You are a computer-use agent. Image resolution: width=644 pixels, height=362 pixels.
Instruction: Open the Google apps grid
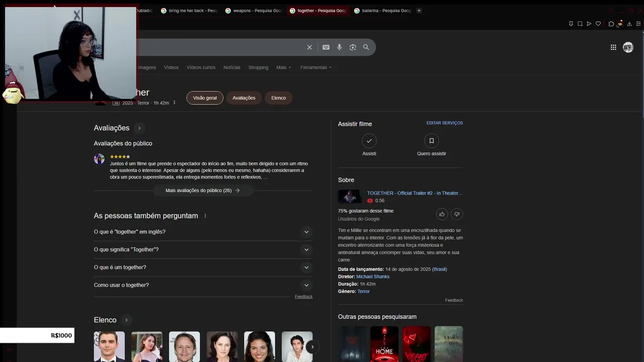[x=613, y=47]
